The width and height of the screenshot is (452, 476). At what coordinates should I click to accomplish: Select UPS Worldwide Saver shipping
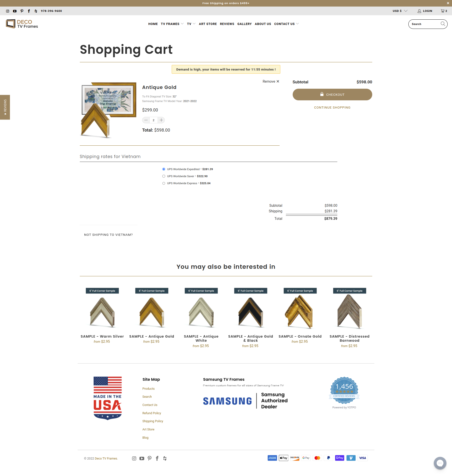[164, 176]
